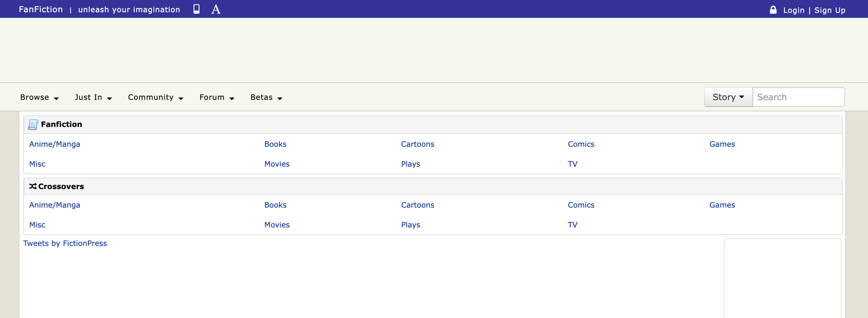The image size is (868, 318).
Task: Open Fanfiction Games category
Action: 722,144
